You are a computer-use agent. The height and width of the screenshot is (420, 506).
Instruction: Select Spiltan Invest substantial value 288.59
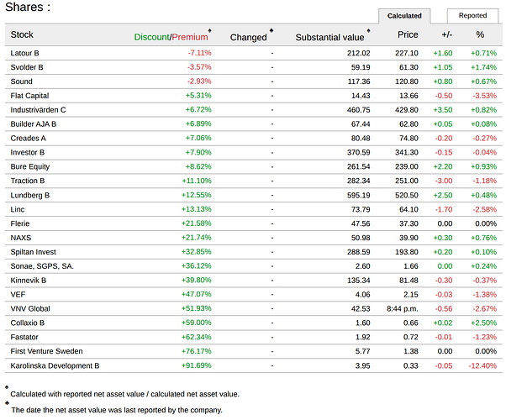[359, 252]
